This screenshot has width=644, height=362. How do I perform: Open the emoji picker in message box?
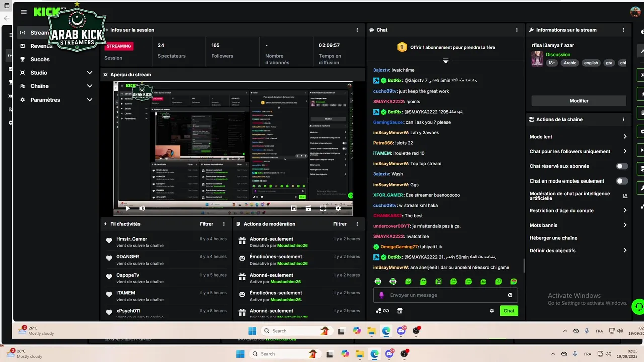[x=510, y=295]
